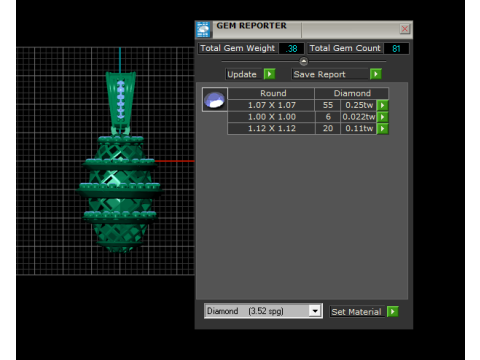The image size is (480, 360).
Task: Click the count cell showing 20
Action: click(x=328, y=129)
